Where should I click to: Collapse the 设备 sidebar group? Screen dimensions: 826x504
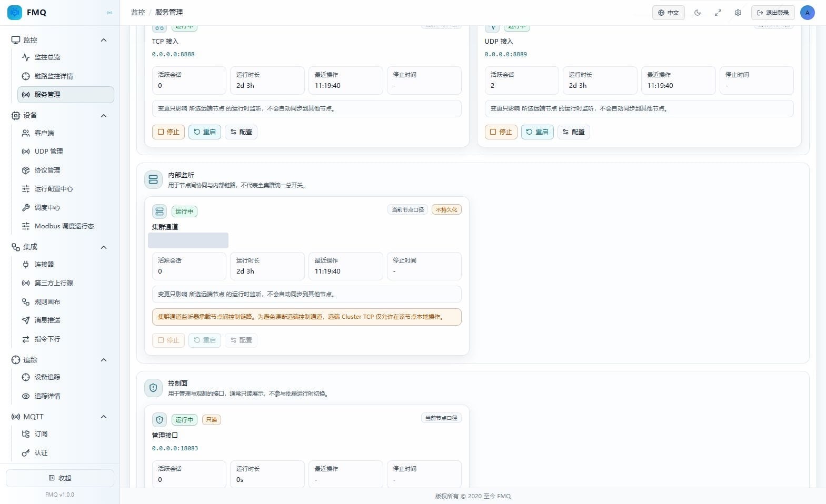pos(104,116)
